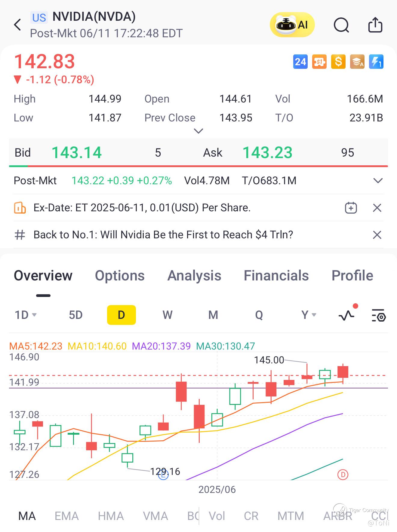
Task: Tap the orange $1 ticket badge
Action: 319,62
